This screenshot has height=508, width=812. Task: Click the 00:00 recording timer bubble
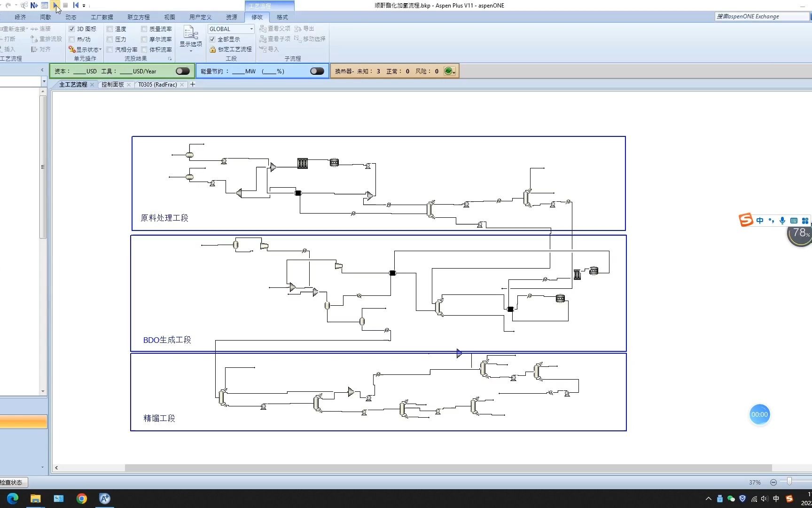[x=759, y=414]
